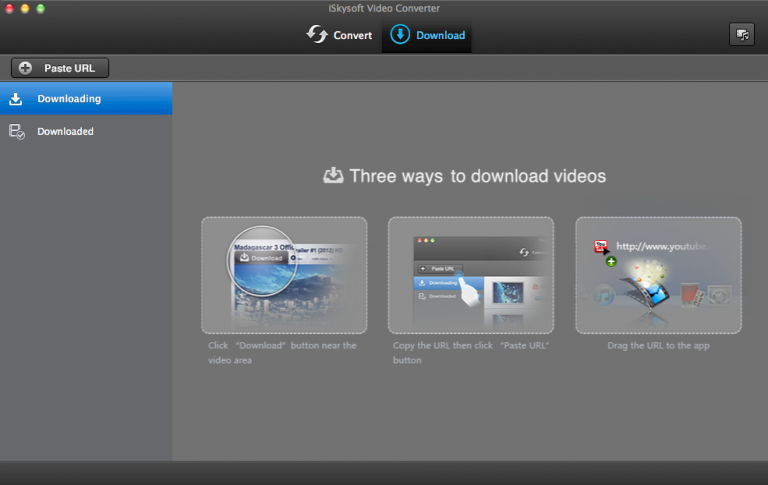This screenshot has height=485, width=768.
Task: Click the 'Drag the URL to the app' caption
Action: (658, 346)
